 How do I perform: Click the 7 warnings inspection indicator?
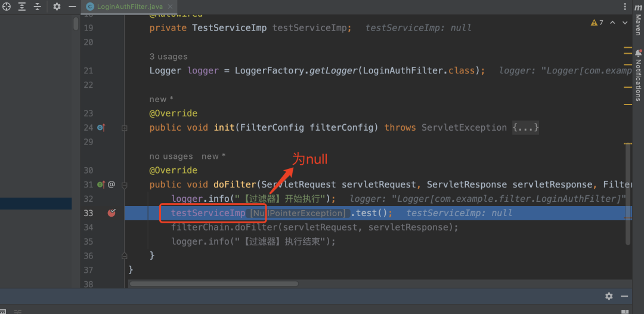[x=597, y=23]
